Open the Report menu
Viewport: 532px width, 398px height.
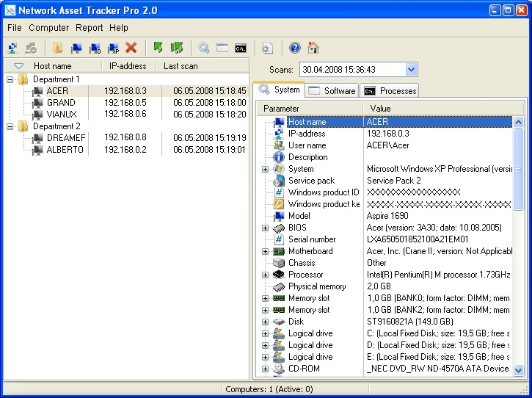tap(90, 27)
